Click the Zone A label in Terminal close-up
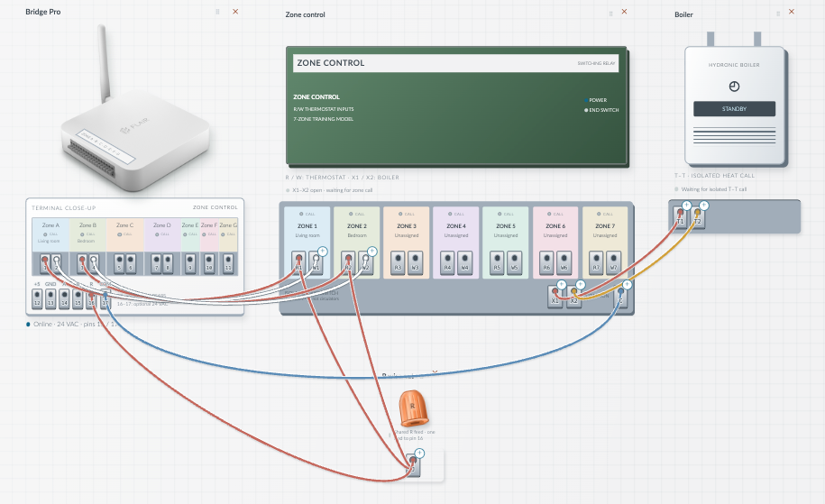Viewport: 825px width, 504px height. click(x=50, y=225)
